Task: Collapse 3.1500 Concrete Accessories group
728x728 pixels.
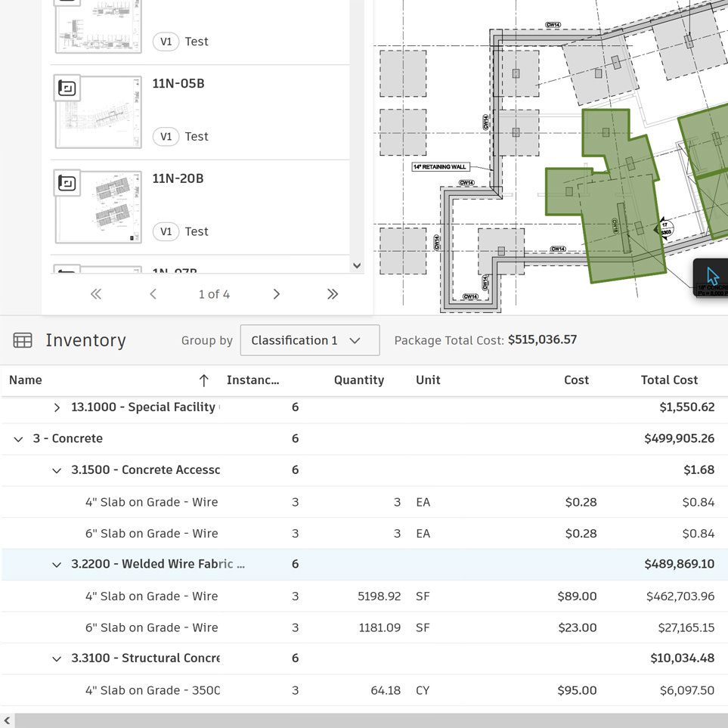Action: [57, 471]
